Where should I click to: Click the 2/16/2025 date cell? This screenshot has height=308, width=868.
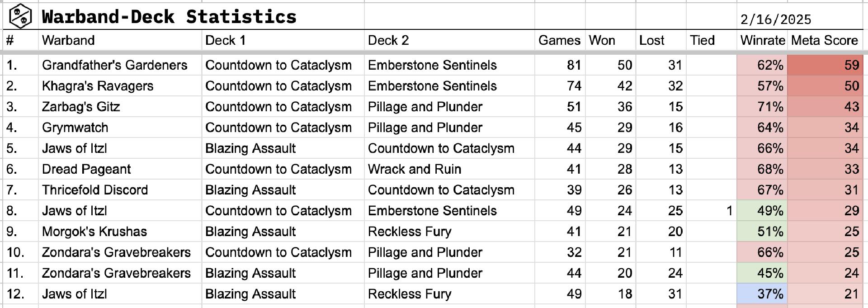pyautogui.click(x=775, y=19)
